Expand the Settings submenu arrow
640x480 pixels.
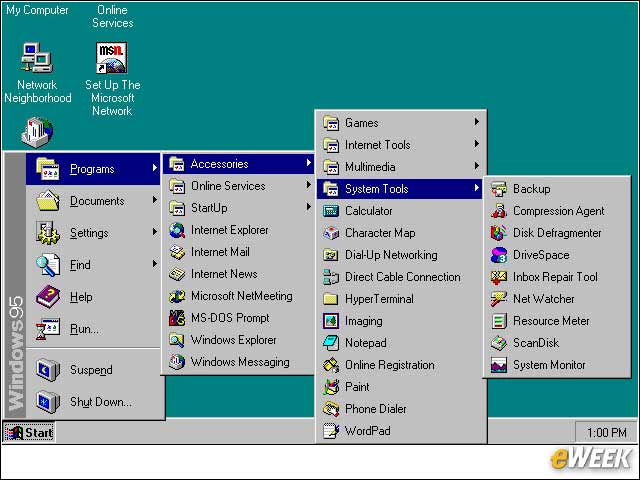155,232
